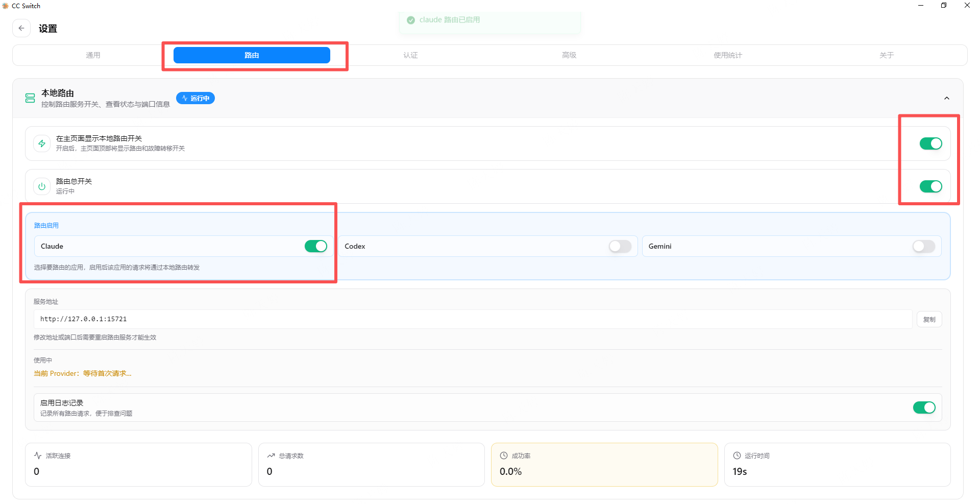
Task: Switch to the 通用 tab
Action: 93,55
